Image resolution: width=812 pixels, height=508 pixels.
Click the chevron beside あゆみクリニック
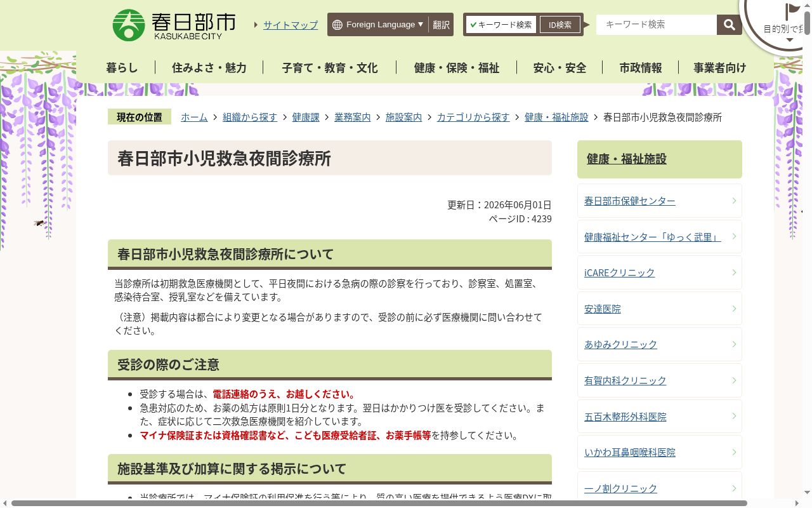pyautogui.click(x=734, y=344)
